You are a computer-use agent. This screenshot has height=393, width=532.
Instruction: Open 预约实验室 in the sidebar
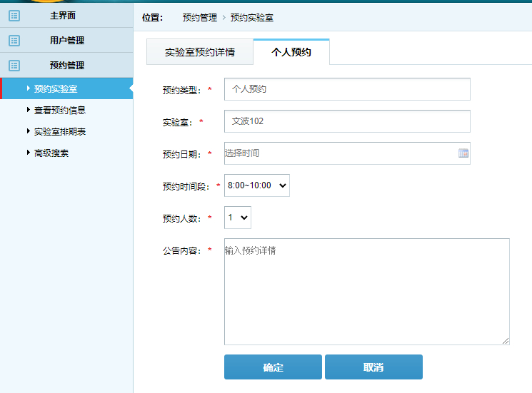[56, 88]
